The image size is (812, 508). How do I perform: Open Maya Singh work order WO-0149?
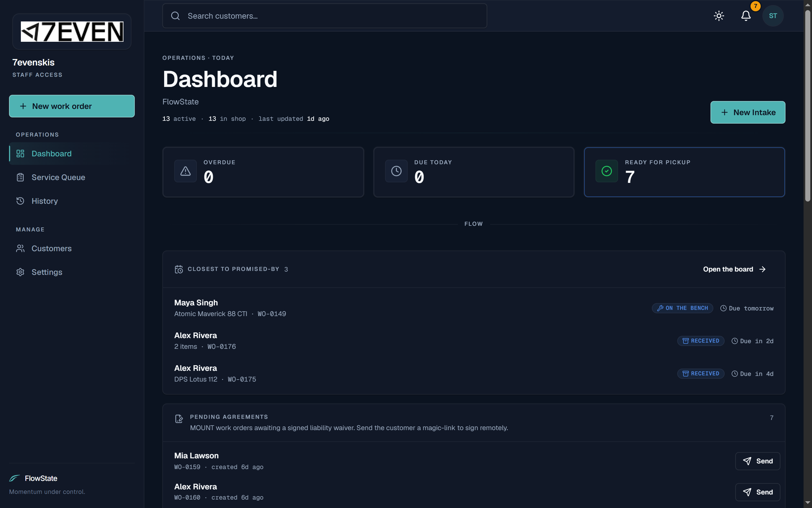coord(474,308)
